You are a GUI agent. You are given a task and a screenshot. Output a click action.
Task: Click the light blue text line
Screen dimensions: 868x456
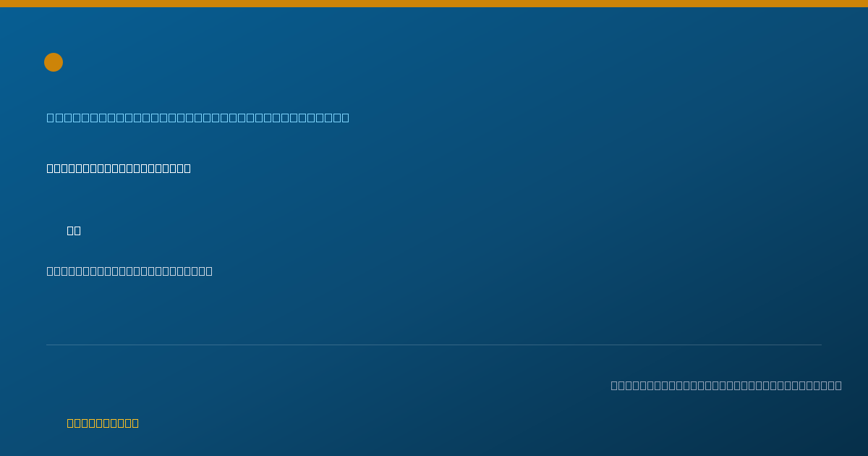(x=198, y=117)
